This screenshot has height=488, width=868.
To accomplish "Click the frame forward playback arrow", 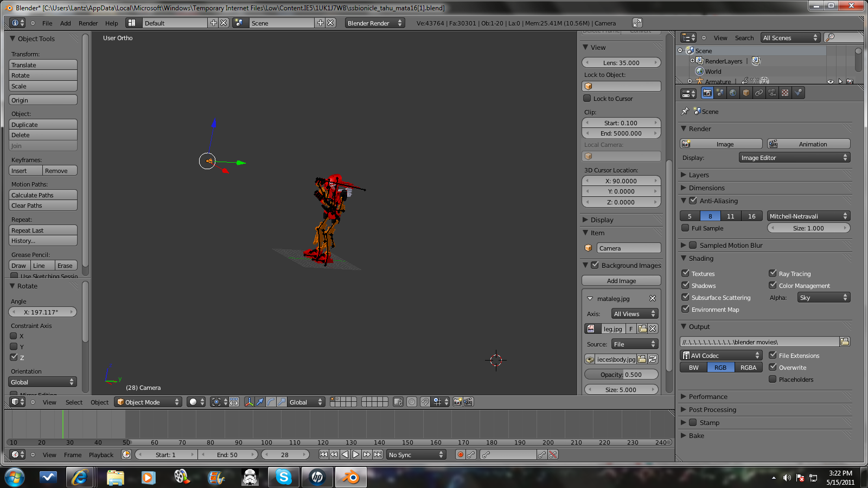I will pos(368,454).
